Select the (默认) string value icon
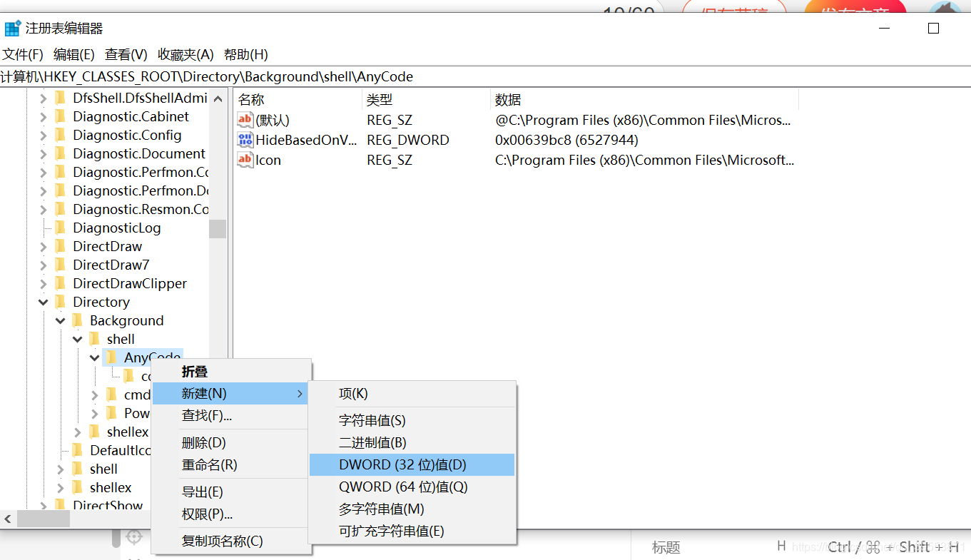This screenshot has height=560, width=971. tap(245, 120)
